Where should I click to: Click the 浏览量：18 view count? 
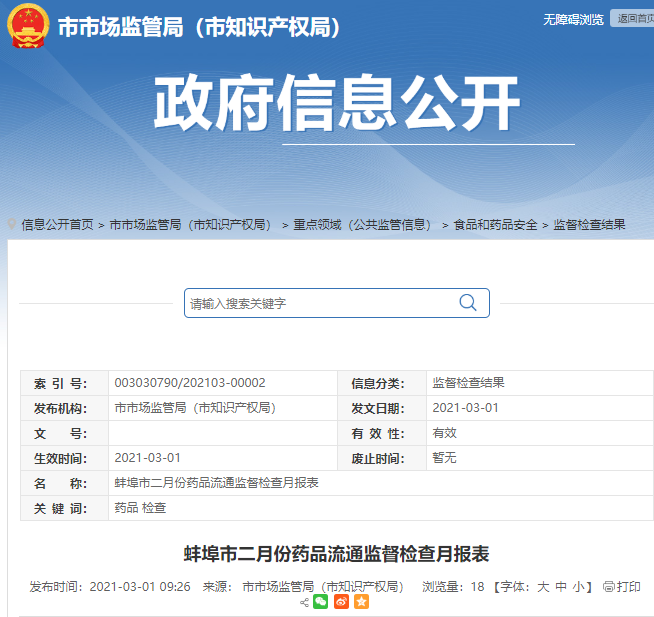pyautogui.click(x=453, y=587)
